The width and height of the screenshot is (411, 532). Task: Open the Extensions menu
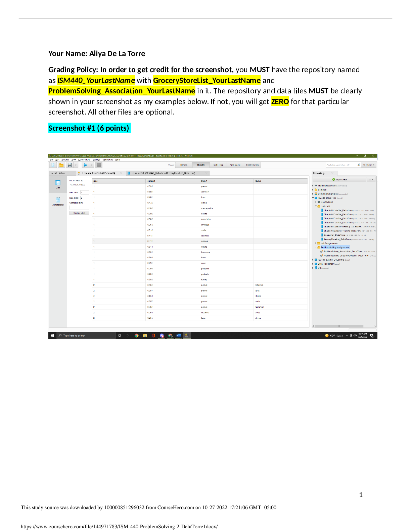point(107,160)
